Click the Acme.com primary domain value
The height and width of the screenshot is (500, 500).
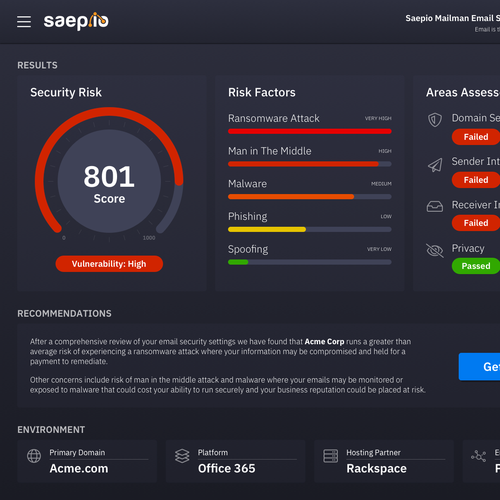pos(79,469)
